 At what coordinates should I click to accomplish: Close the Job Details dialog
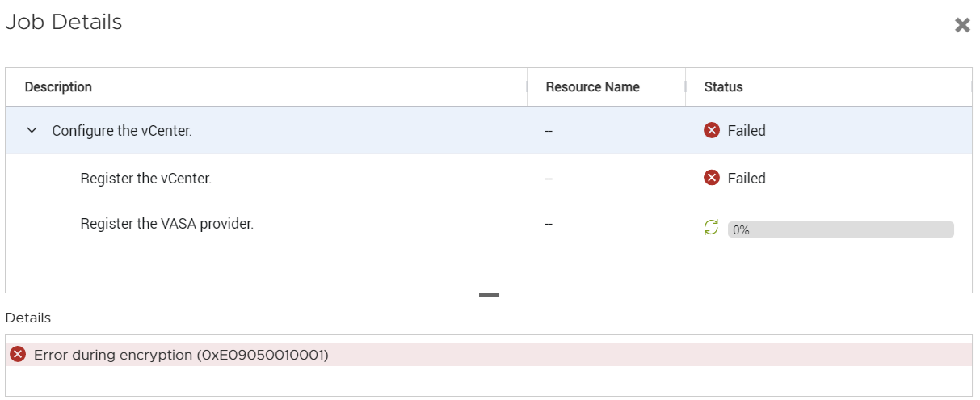[962, 25]
